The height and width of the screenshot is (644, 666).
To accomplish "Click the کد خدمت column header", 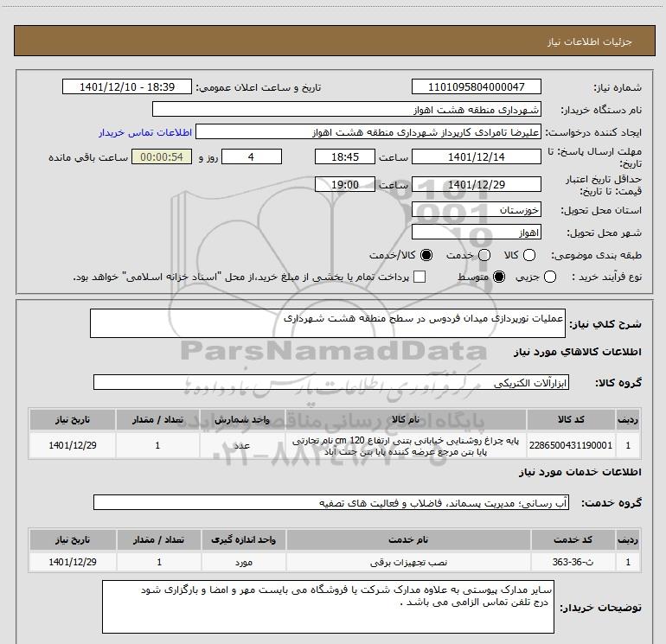I will tap(573, 539).
